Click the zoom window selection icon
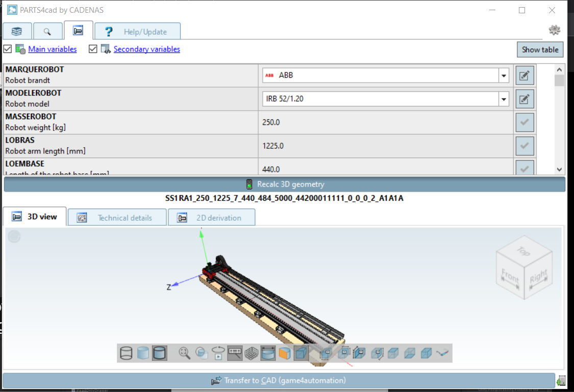 pos(202,353)
